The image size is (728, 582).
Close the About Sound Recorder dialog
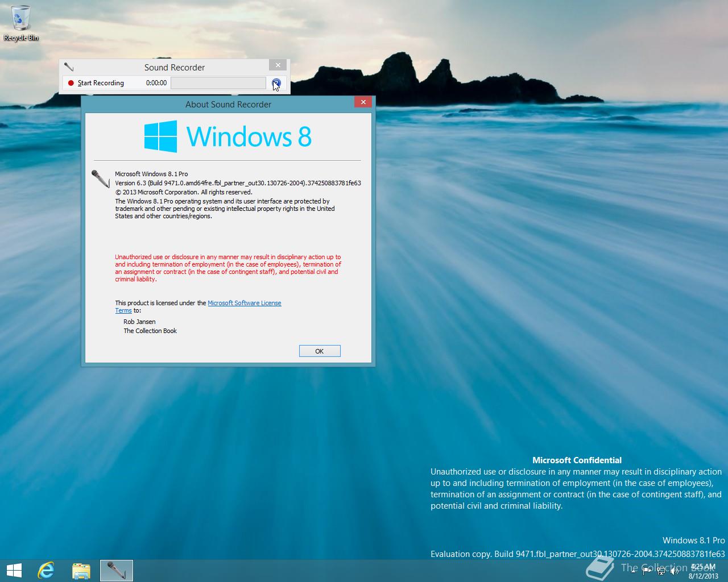point(363,102)
